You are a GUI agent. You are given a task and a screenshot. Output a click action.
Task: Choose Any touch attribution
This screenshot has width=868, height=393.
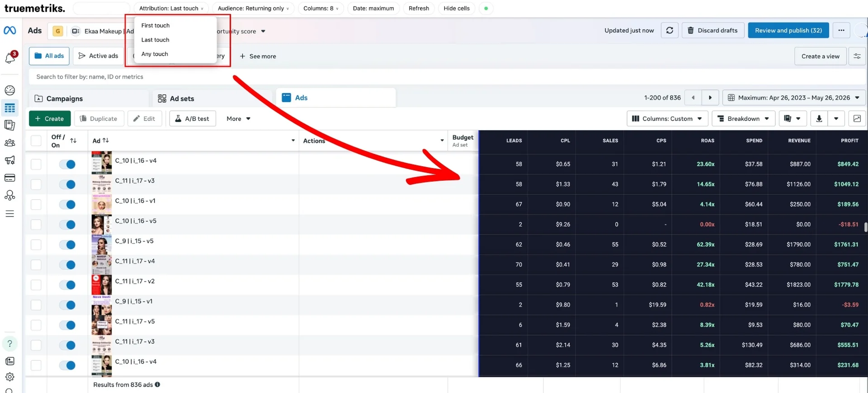click(155, 54)
